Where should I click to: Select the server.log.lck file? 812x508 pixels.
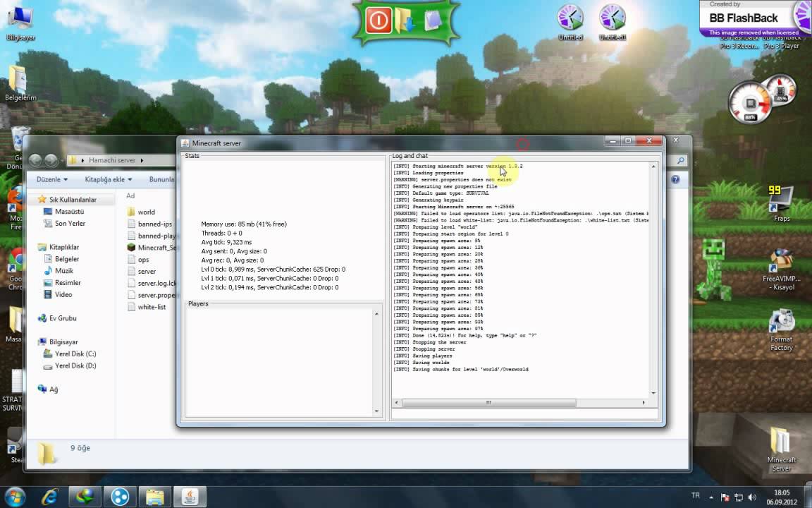(152, 283)
